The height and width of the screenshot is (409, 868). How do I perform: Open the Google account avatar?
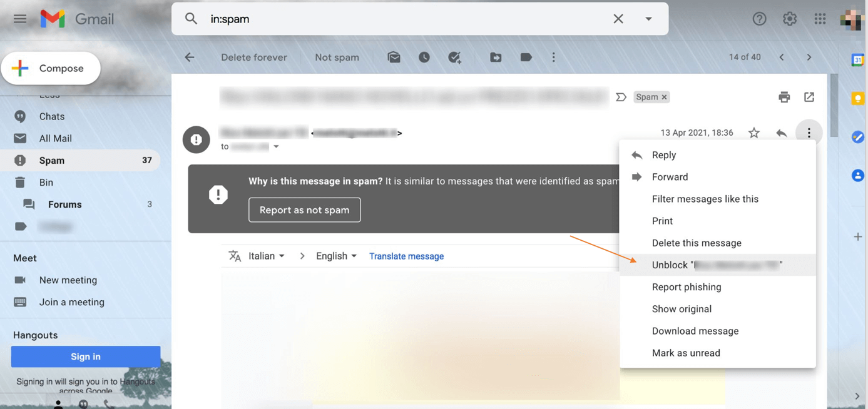(852, 19)
